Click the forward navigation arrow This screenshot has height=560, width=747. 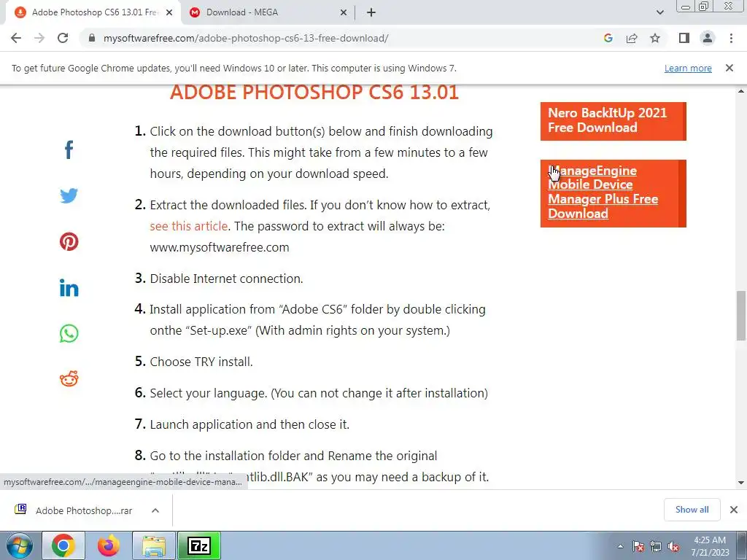coord(39,38)
